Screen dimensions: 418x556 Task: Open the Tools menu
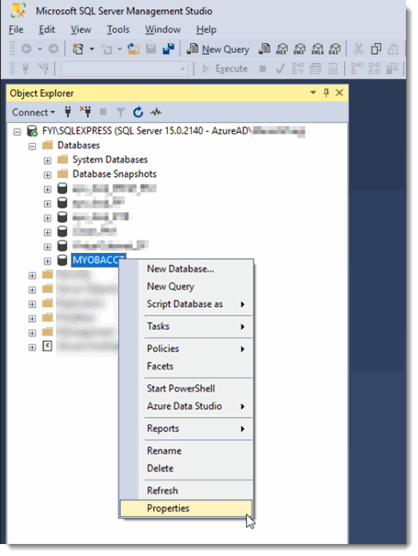coord(118,29)
